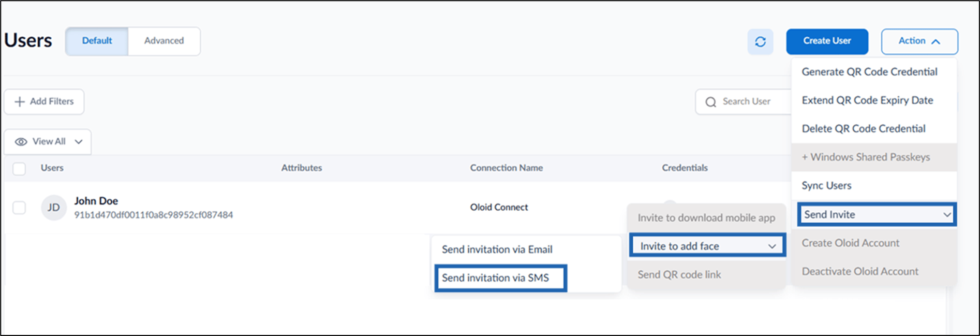
Task: Click the Add Filters button
Action: click(44, 101)
